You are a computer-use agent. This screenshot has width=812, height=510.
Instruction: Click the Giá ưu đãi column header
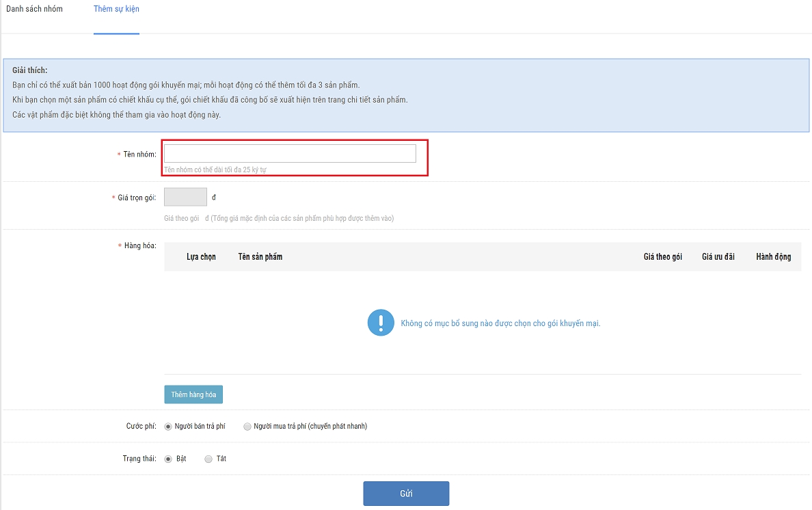(718, 257)
